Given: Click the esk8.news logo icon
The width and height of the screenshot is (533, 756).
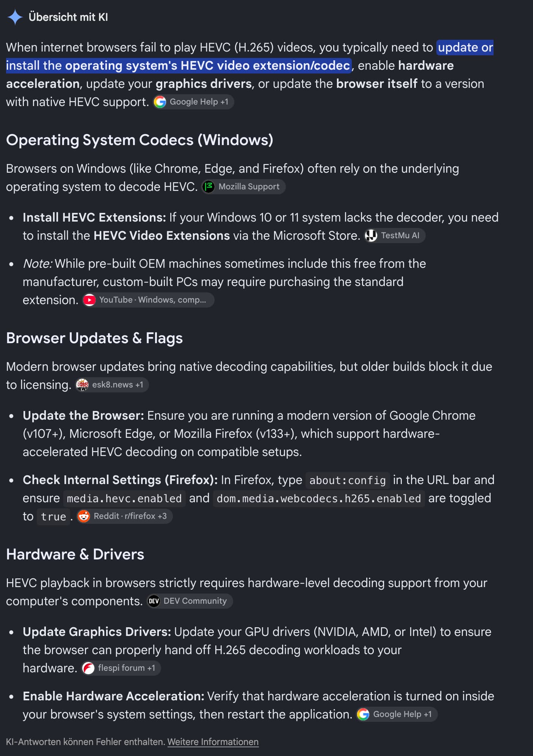Looking at the screenshot, I should pos(82,385).
